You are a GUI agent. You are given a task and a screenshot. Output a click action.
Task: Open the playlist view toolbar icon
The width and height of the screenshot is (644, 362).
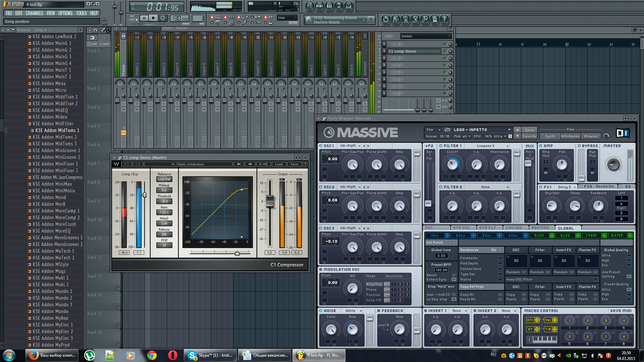pos(309,6)
